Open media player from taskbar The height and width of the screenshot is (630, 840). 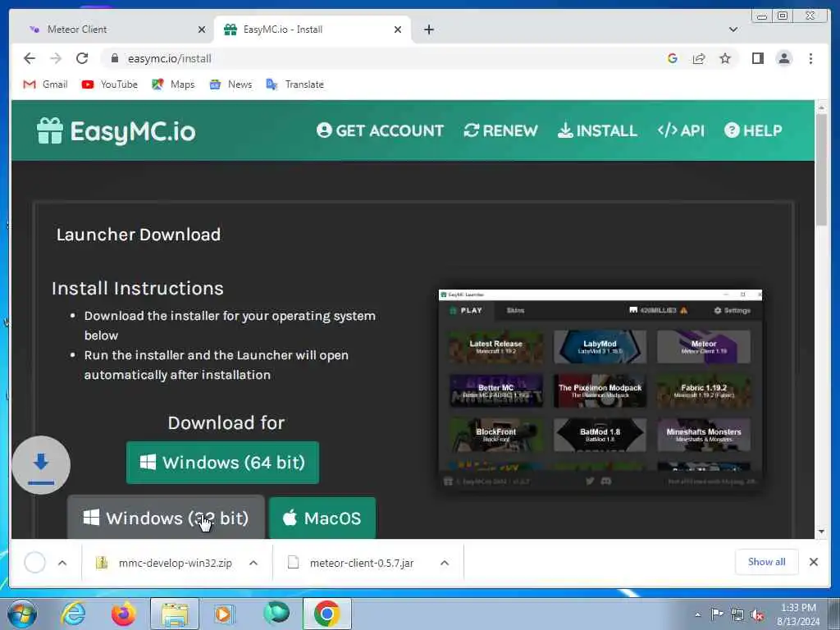click(224, 614)
